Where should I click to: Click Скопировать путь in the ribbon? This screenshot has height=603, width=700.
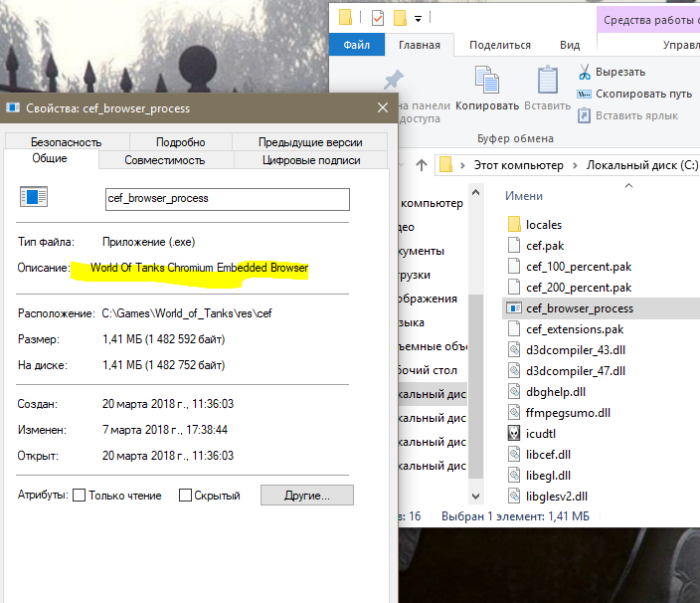[643, 94]
